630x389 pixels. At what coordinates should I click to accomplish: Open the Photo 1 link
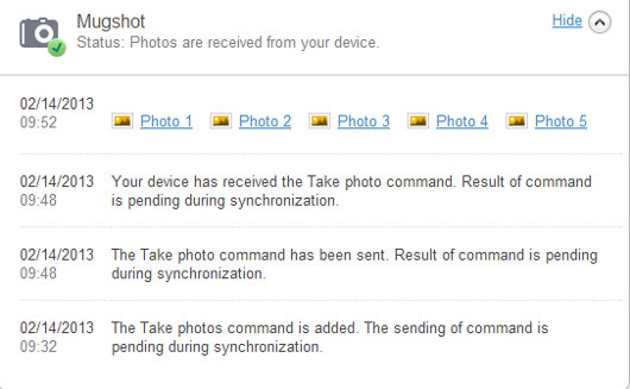(166, 121)
